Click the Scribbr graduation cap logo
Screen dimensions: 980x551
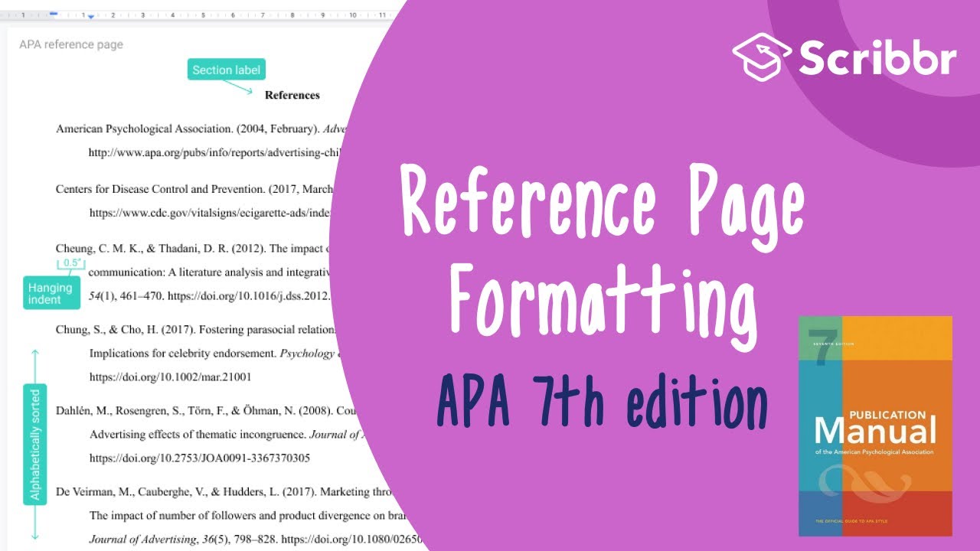(762, 56)
